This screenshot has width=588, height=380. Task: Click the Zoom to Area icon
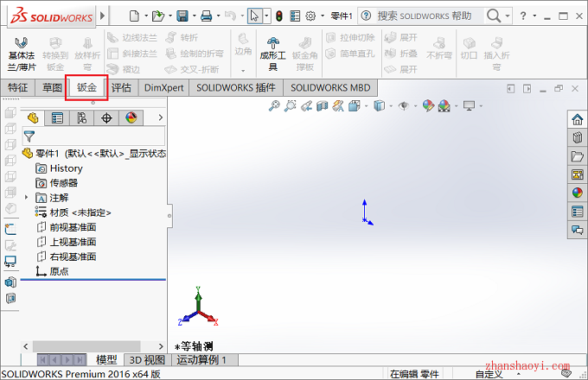point(290,106)
